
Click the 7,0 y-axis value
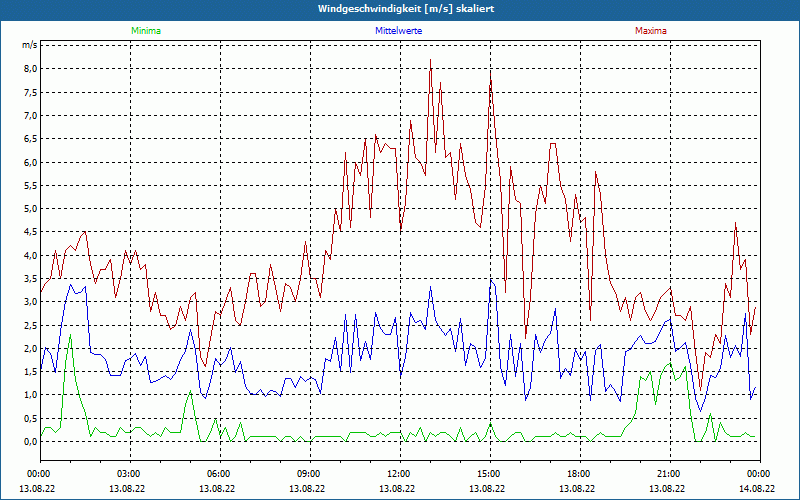[x=31, y=115]
